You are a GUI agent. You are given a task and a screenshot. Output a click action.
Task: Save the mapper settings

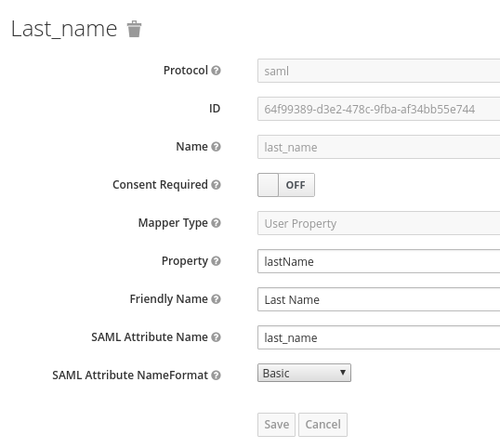click(x=276, y=425)
